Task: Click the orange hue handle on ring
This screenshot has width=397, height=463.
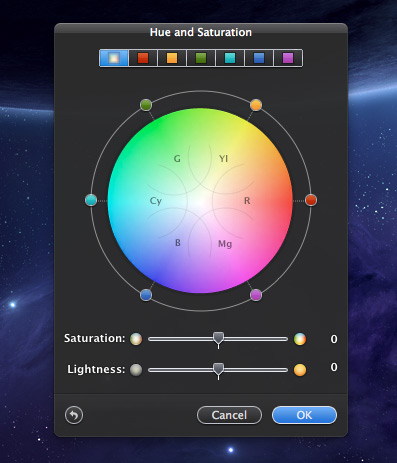Action: tap(256, 105)
